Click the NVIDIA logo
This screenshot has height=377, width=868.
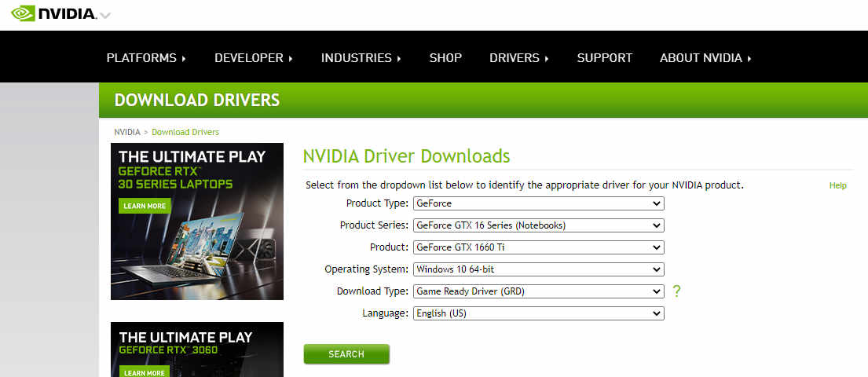point(54,13)
